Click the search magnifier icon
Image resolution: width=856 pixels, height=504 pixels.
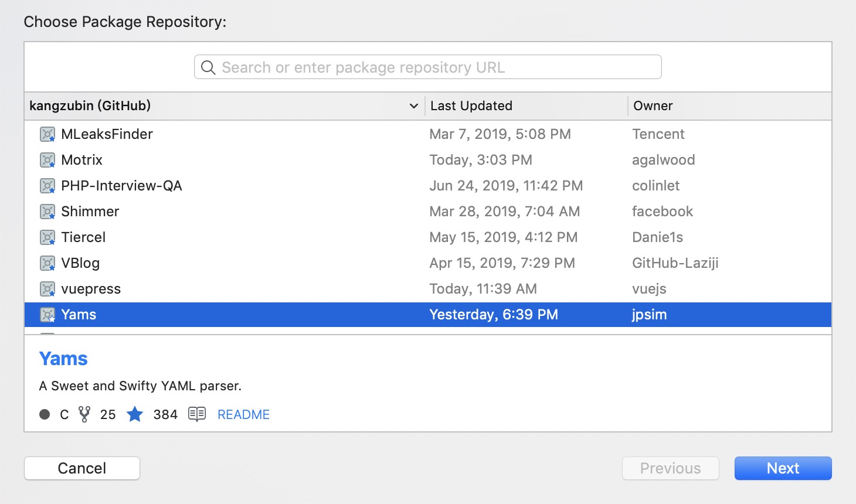pos(208,67)
